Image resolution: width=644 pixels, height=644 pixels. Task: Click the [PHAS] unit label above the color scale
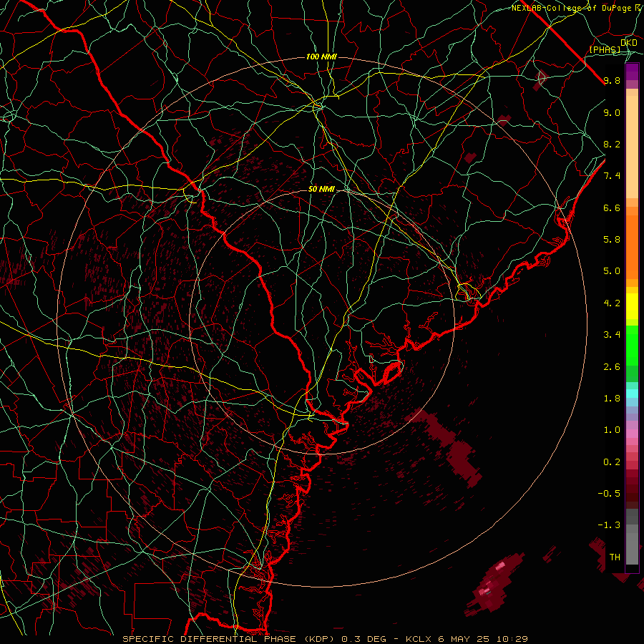(605, 49)
